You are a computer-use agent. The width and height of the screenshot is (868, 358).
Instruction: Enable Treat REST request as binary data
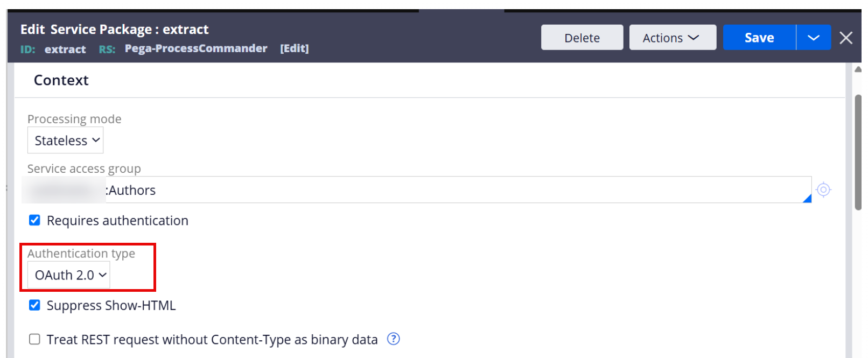point(34,339)
